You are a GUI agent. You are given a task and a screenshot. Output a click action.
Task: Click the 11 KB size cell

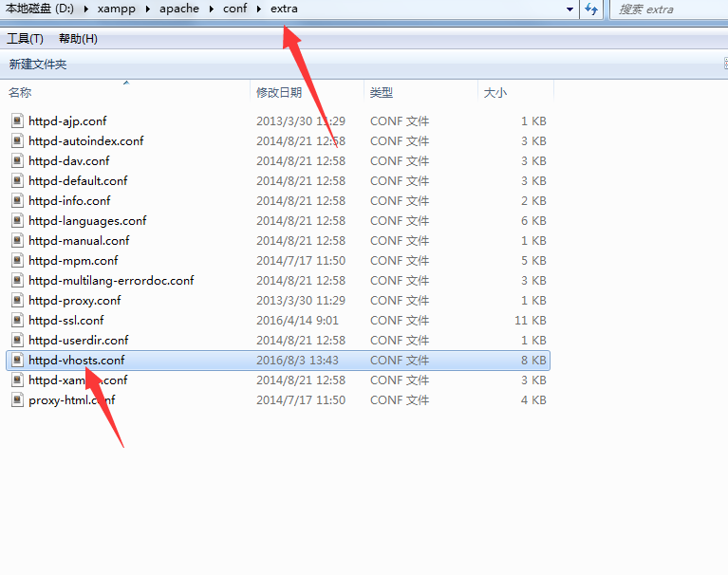point(531,320)
